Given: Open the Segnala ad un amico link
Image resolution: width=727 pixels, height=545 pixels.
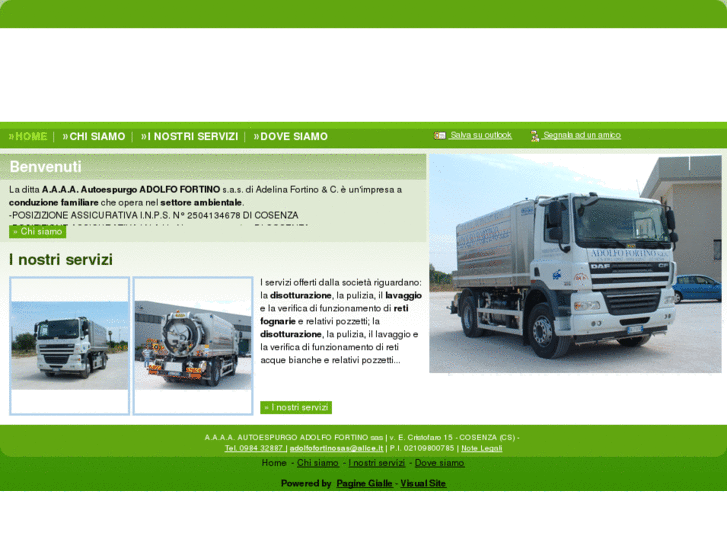Looking at the screenshot, I should [x=582, y=135].
